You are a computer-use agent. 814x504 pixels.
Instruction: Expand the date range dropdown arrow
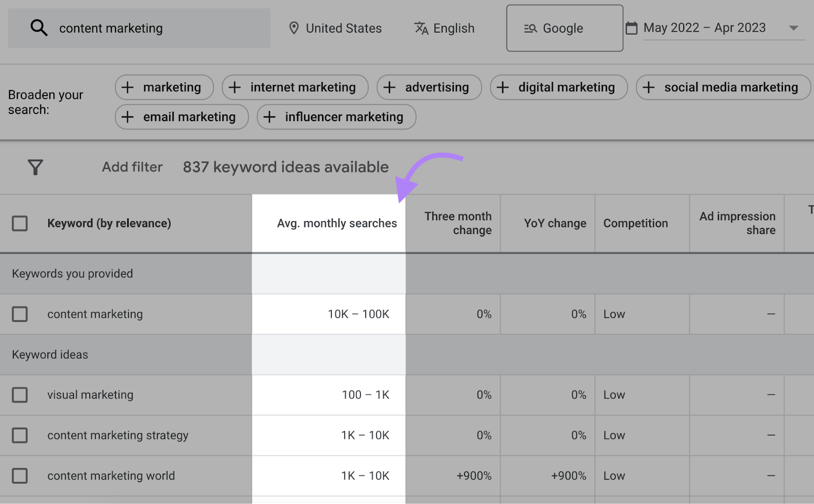point(794,28)
